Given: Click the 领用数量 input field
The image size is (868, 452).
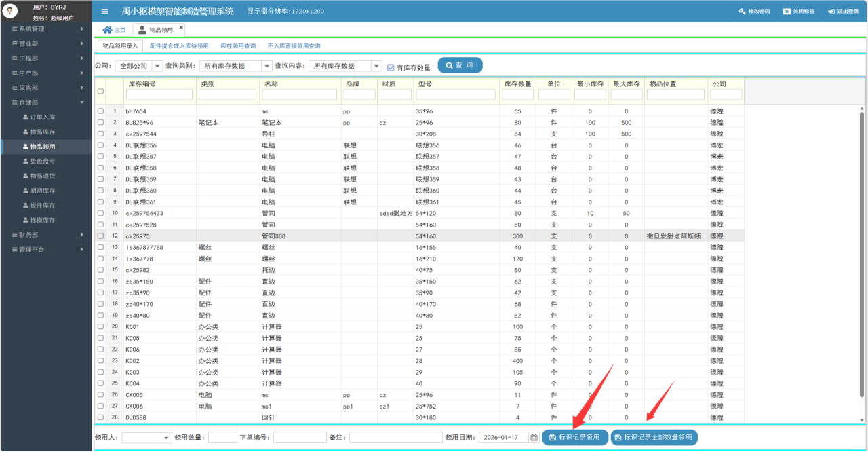Looking at the screenshot, I should 222,438.
